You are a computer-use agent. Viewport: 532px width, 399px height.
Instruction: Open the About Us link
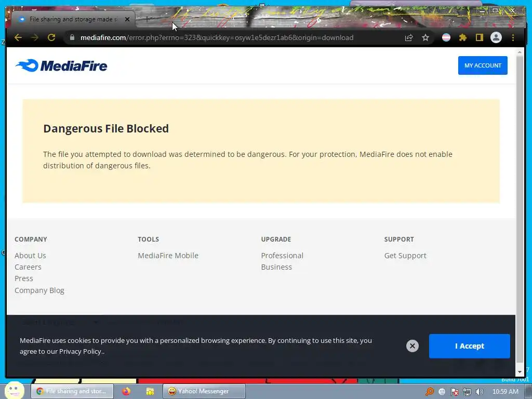coord(30,256)
